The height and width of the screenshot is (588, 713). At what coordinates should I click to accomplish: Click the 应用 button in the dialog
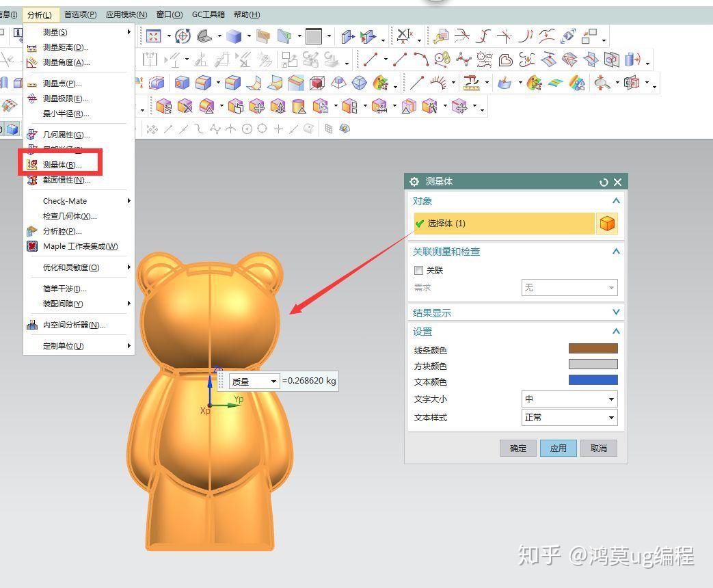point(558,448)
